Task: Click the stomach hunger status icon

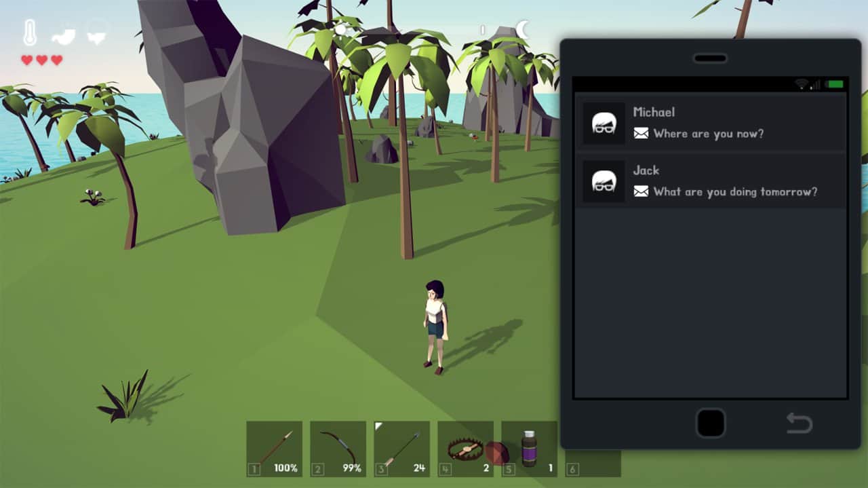Action: [64, 34]
